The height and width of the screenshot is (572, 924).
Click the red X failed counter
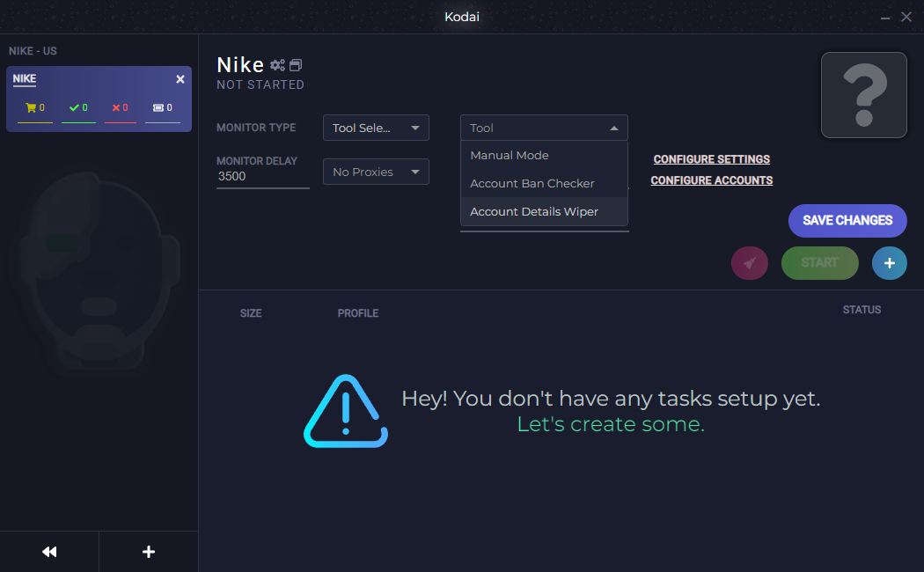(121, 108)
